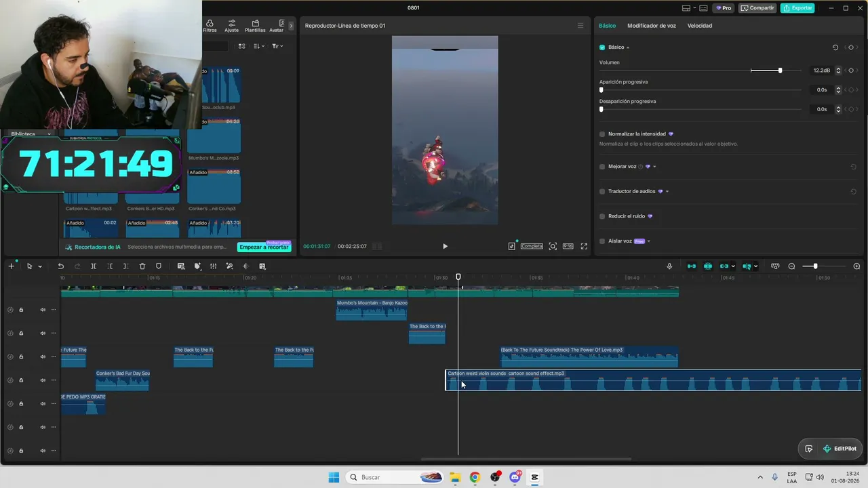This screenshot has height=488, width=868.
Task: Open player hamburger menu
Action: click(580, 26)
